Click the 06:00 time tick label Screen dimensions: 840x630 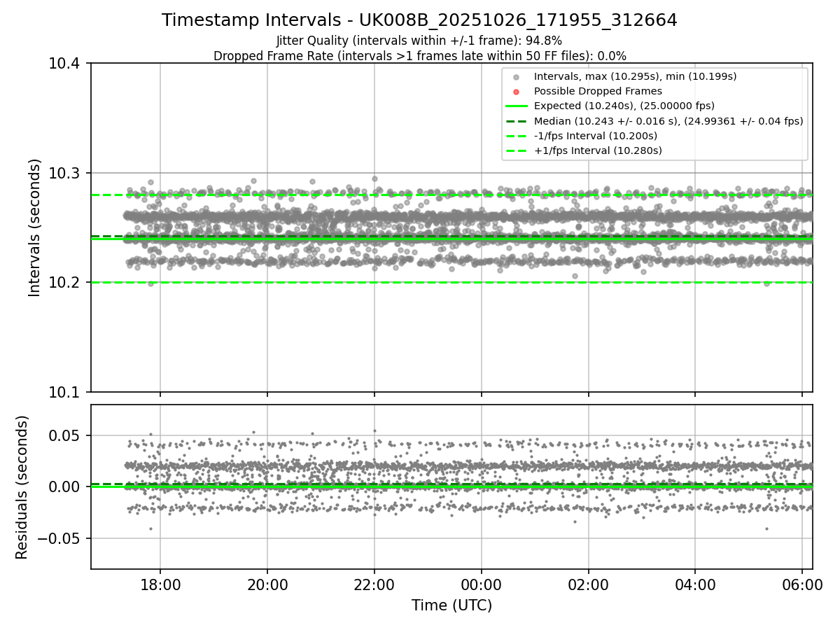802,584
